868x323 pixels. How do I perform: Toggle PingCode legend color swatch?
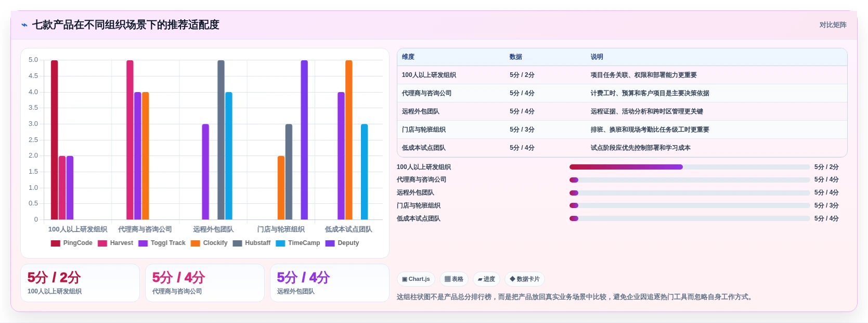click(56, 243)
